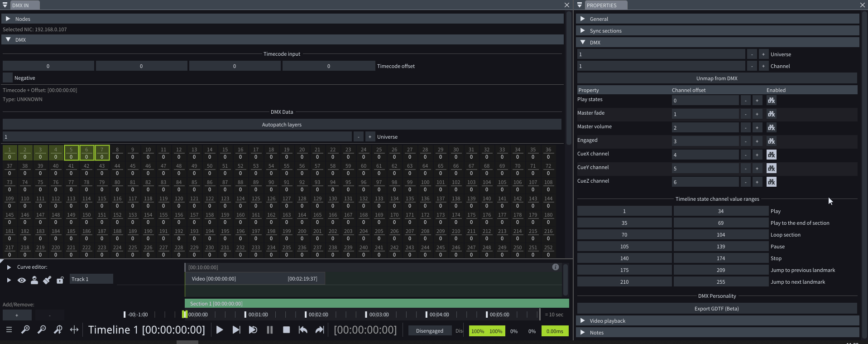Expand the Curve editor
The image size is (868, 344).
click(x=9, y=267)
